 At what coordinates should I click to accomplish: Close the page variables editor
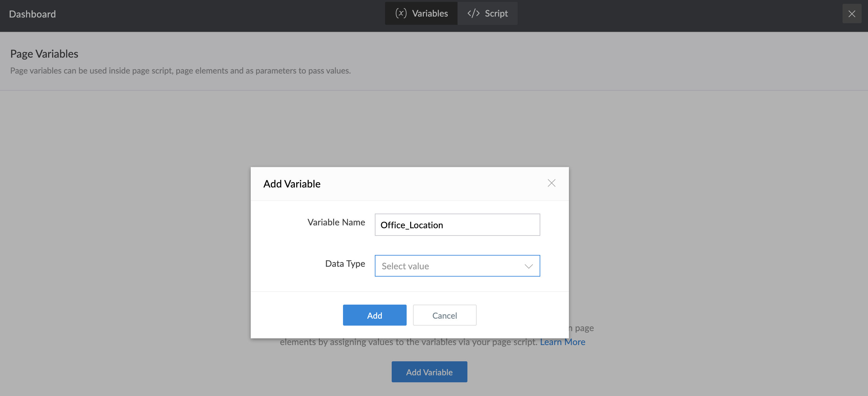[x=851, y=14]
